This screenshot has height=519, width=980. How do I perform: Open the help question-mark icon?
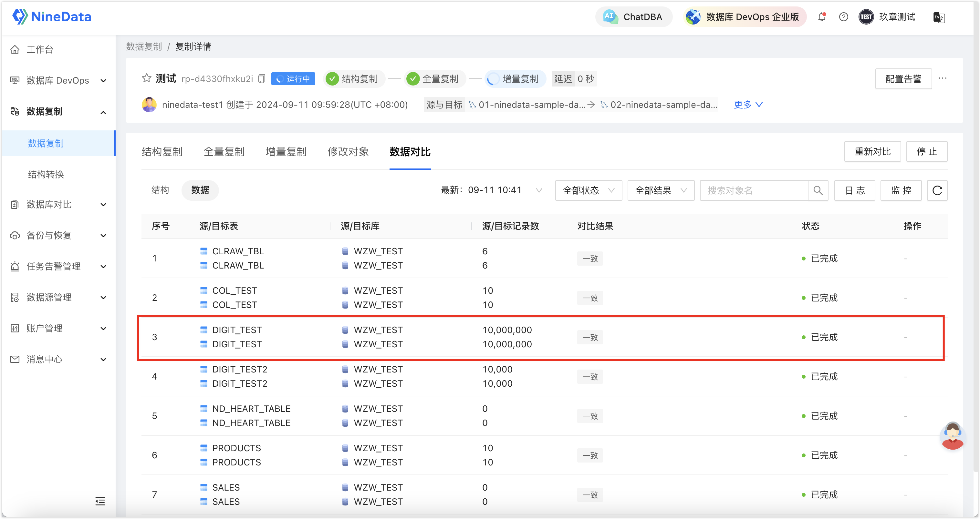point(843,17)
